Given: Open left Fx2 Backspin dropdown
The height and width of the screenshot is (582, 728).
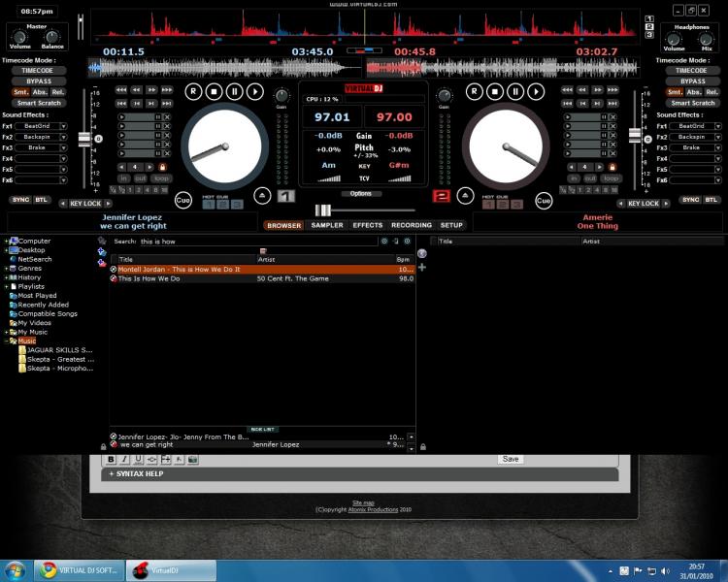Looking at the screenshot, I should [x=64, y=137].
